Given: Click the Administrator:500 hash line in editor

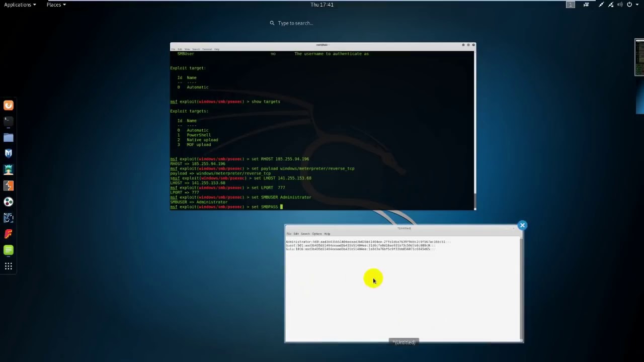Looking at the screenshot, I should click(368, 242).
